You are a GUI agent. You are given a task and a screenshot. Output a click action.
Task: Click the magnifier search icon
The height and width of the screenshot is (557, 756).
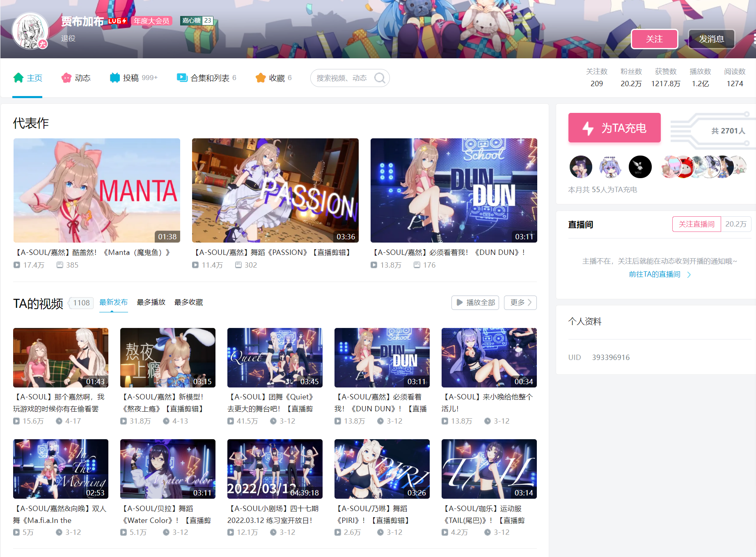380,78
